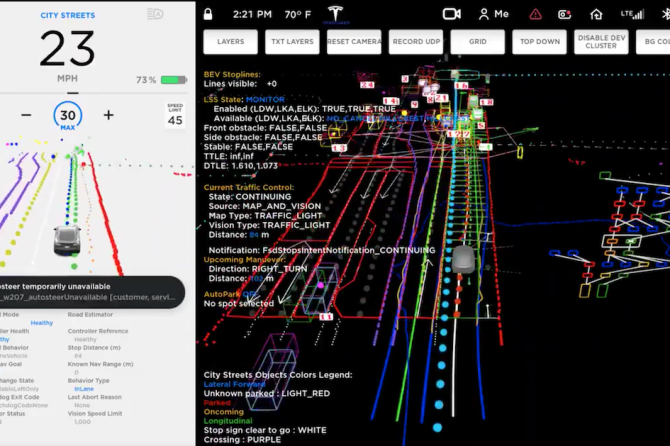This screenshot has width=670, height=446.
Task: Tap the green battery level icon
Action: (x=174, y=80)
